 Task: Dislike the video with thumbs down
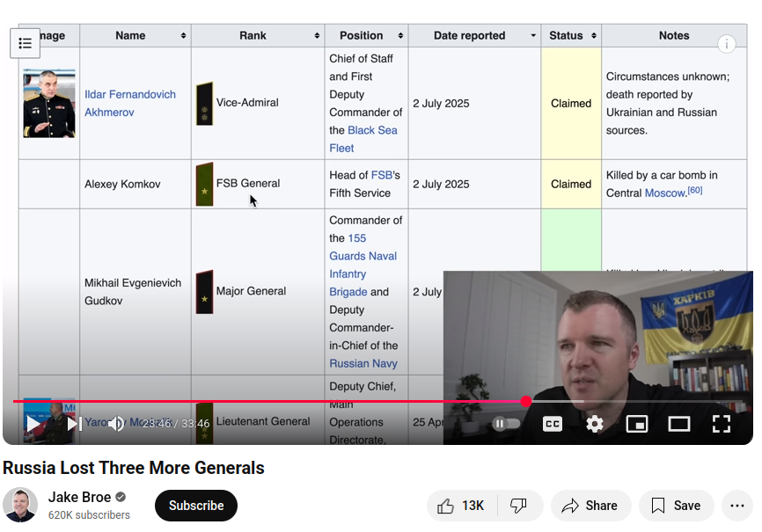pos(519,506)
